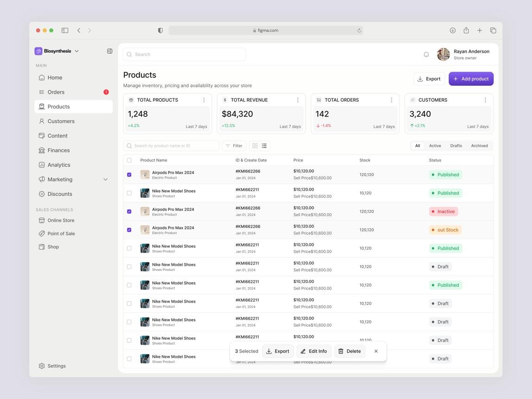532x399 pixels.
Task: Delete the selected products
Action: (x=350, y=351)
